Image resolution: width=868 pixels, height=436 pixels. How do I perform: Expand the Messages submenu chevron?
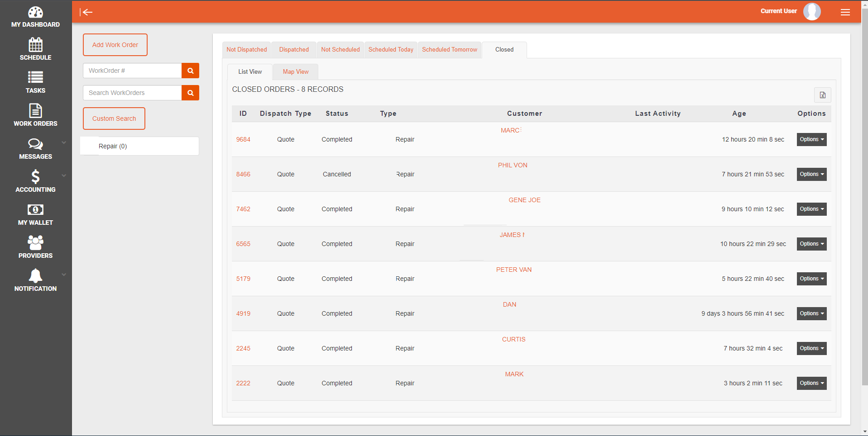64,142
